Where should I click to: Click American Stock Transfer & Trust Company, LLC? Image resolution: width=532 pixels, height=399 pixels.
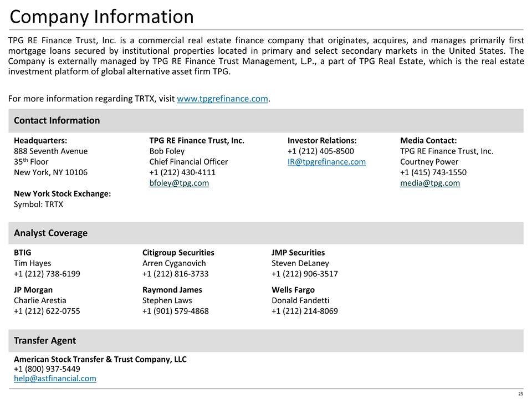click(100, 359)
